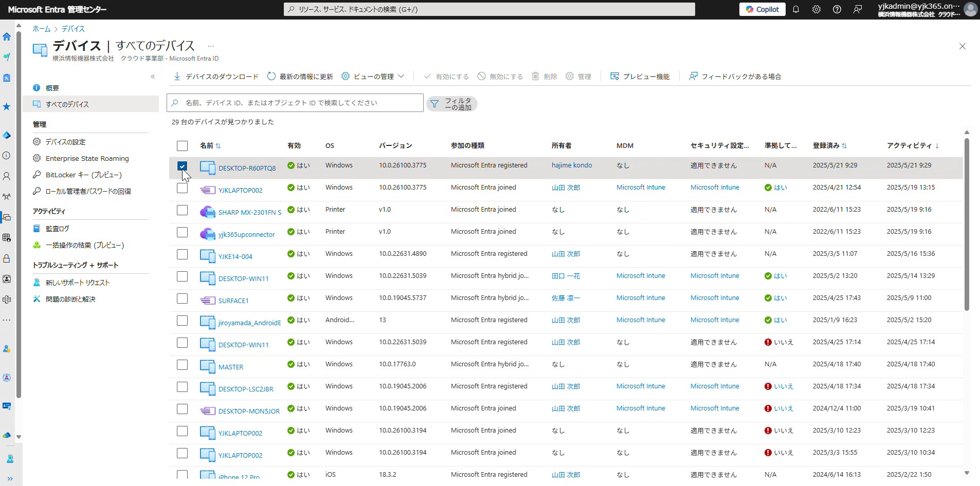Check the MASTER row checkbox
This screenshot has height=486, width=980.
[182, 365]
